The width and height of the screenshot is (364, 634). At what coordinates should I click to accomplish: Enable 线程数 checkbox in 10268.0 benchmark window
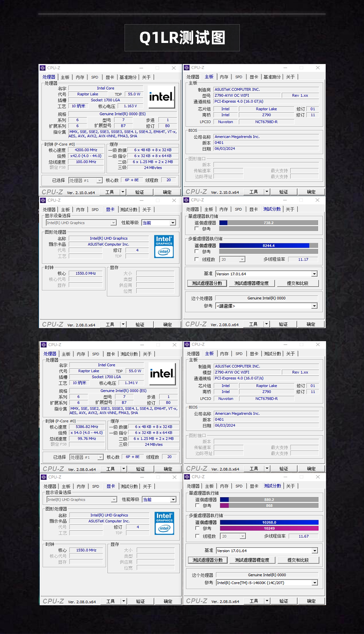[197, 536]
